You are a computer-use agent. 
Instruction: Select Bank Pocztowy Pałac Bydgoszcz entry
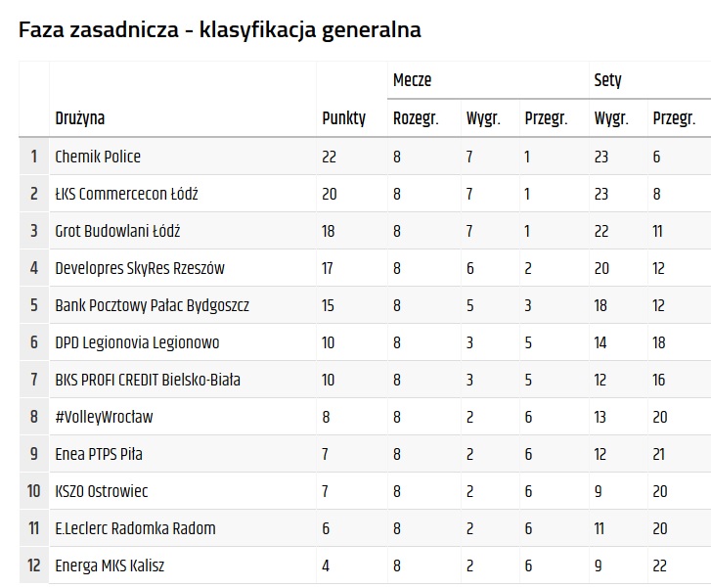(152, 305)
